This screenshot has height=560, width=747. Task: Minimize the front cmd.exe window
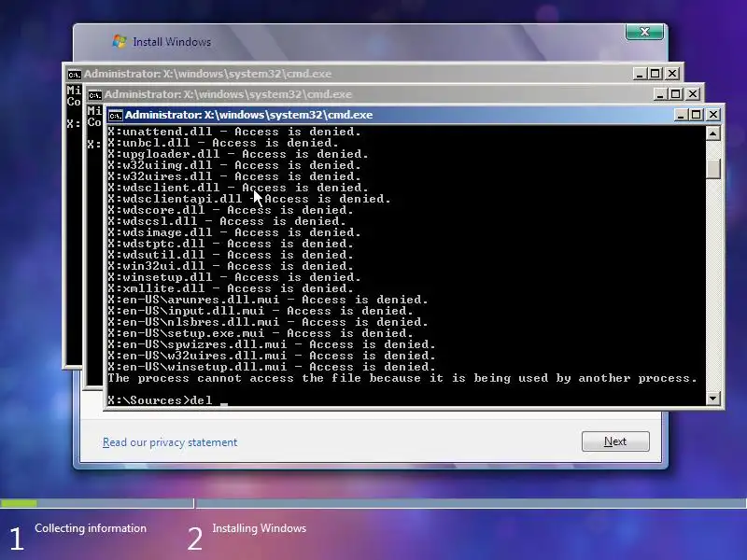(681, 115)
